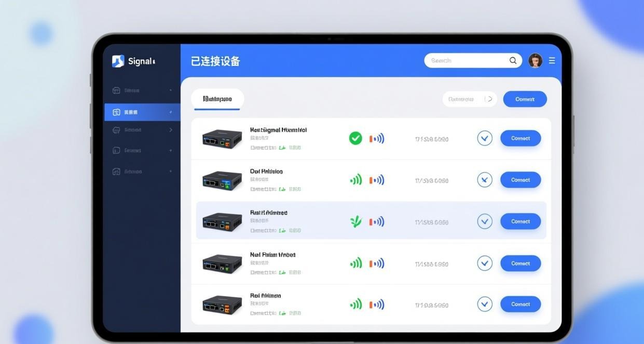
Task: Open the hamburger menu beside the avatar
Action: click(x=552, y=61)
